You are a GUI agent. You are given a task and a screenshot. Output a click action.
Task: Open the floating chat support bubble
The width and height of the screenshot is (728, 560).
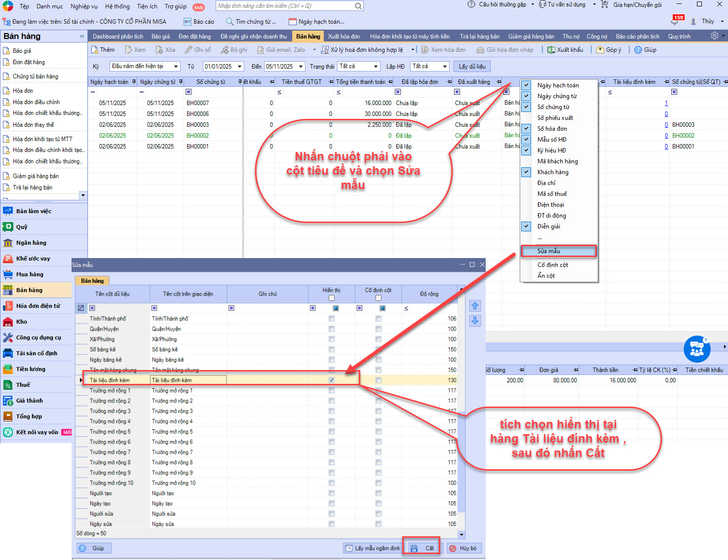tap(696, 349)
